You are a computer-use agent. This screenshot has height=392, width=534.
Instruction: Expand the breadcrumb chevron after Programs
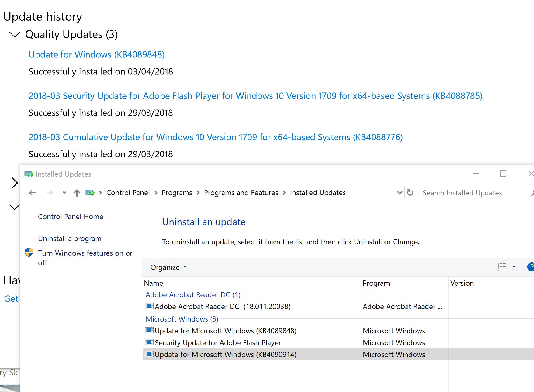click(x=198, y=193)
